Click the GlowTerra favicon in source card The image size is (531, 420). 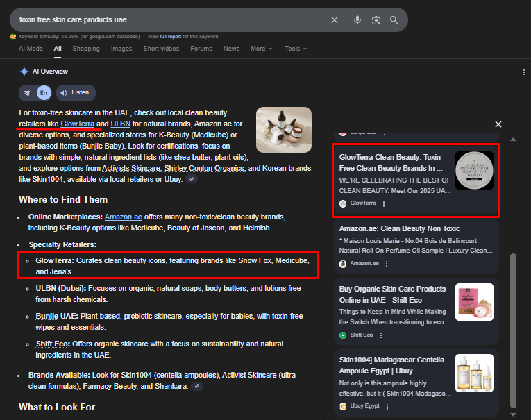[x=343, y=203]
